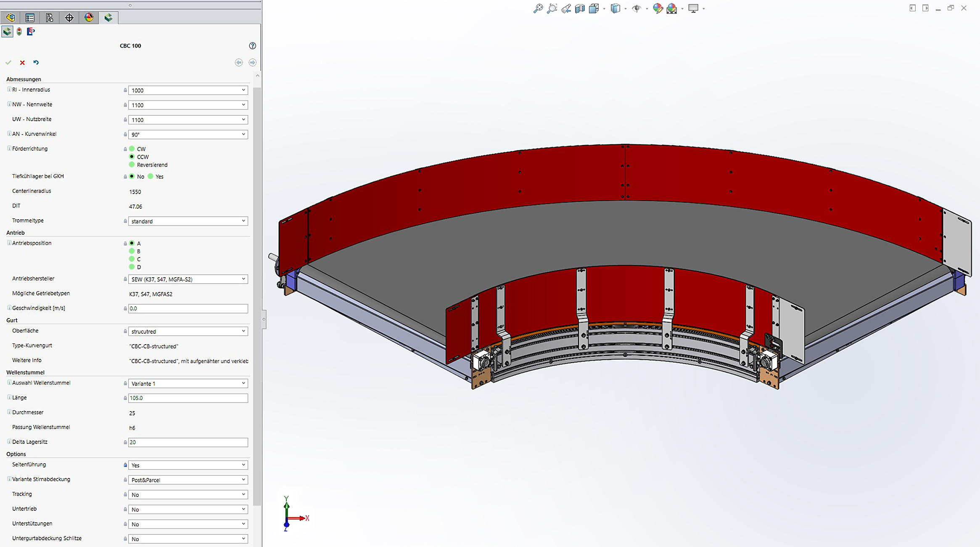Image resolution: width=980 pixels, height=547 pixels.
Task: Set Antriebsposition to B
Action: (132, 251)
